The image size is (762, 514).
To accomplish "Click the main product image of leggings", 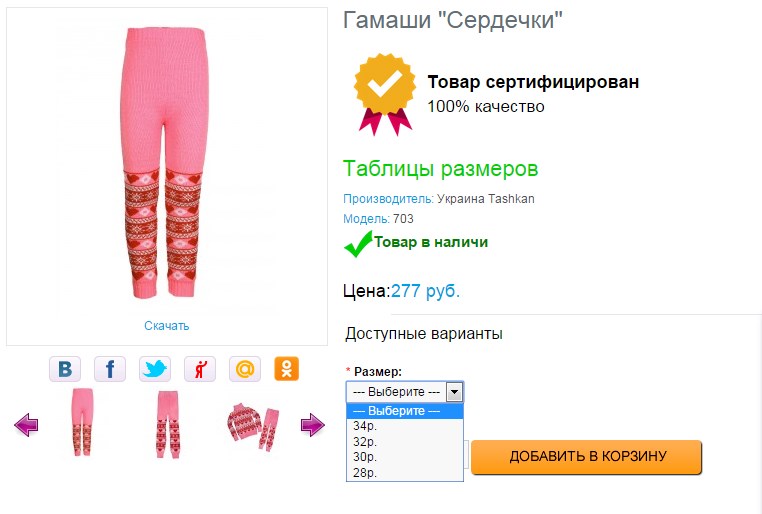I will pyautogui.click(x=164, y=163).
